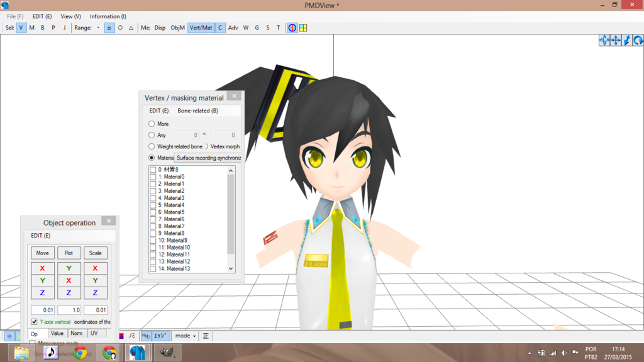Switch to the Value tab
The width and height of the screenshot is (644, 362).
pos(57,333)
